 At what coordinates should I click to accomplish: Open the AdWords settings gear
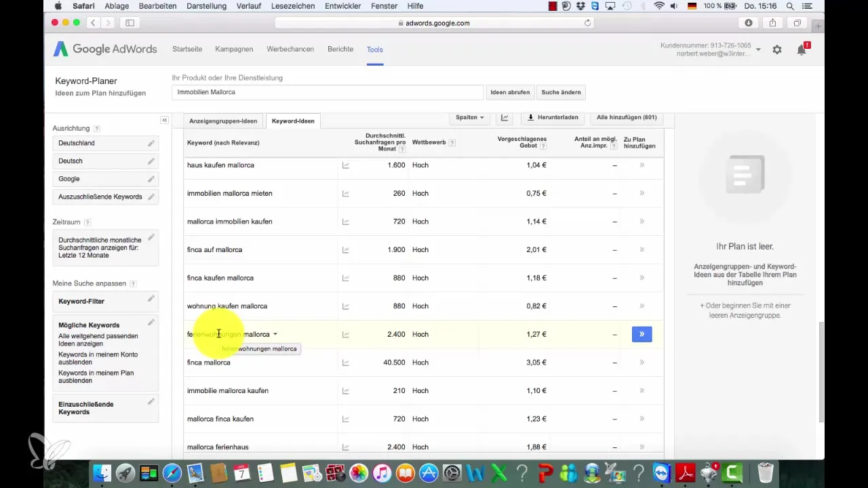(777, 49)
